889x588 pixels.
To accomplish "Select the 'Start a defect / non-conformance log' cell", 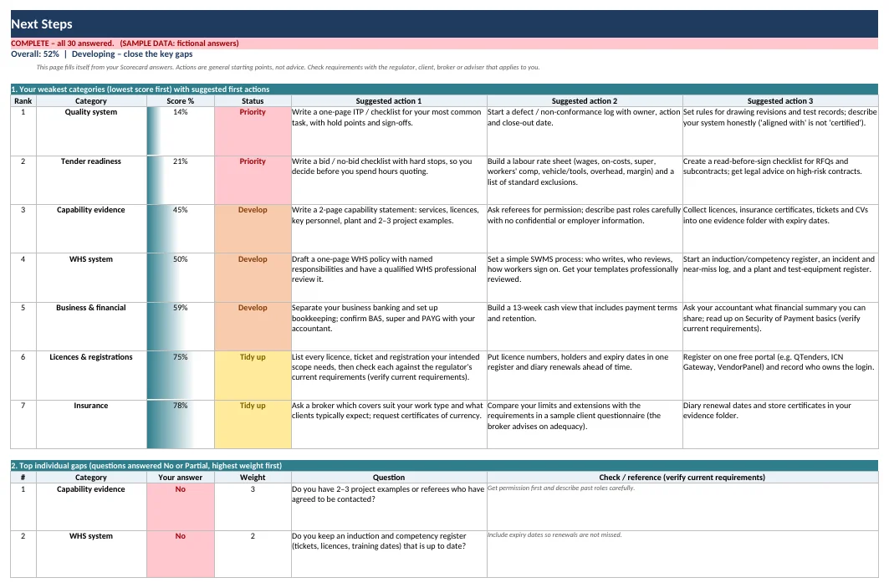I will [x=585, y=131].
